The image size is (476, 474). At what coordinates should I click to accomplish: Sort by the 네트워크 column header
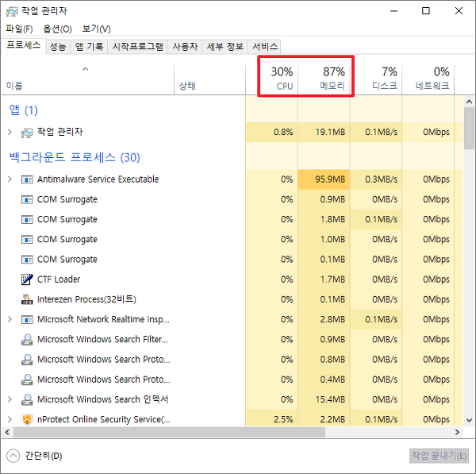[428, 79]
